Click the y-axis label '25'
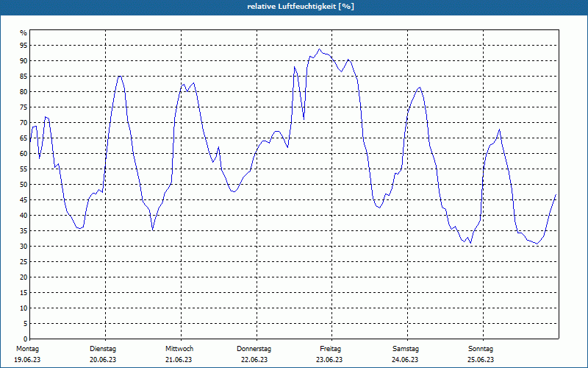This screenshot has width=588, height=368. [24, 262]
